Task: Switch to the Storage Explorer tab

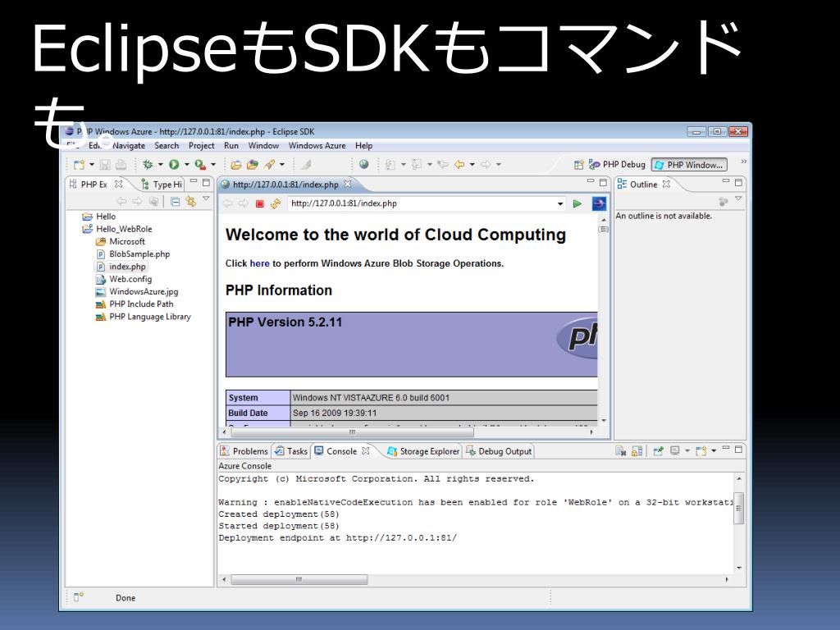Action: (423, 451)
